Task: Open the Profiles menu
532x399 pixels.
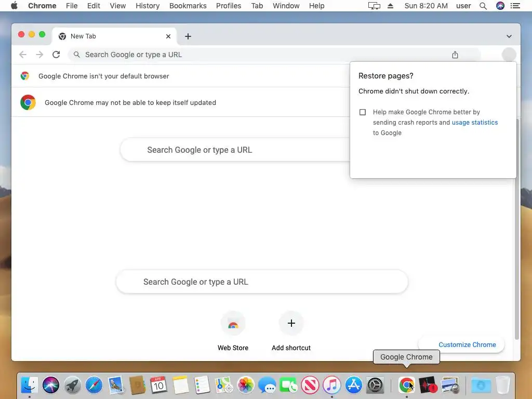Action: (229, 6)
